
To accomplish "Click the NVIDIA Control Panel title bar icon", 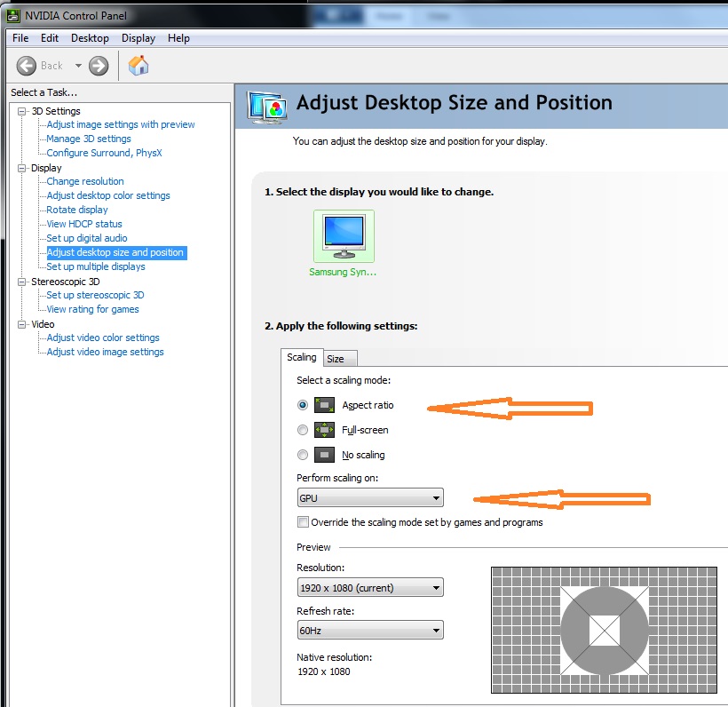I will point(13,16).
